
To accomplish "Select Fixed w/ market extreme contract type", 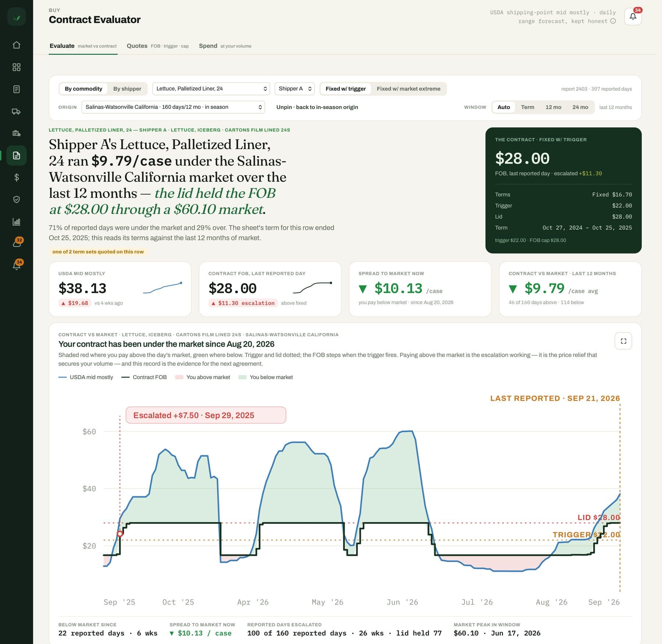I will tap(409, 89).
